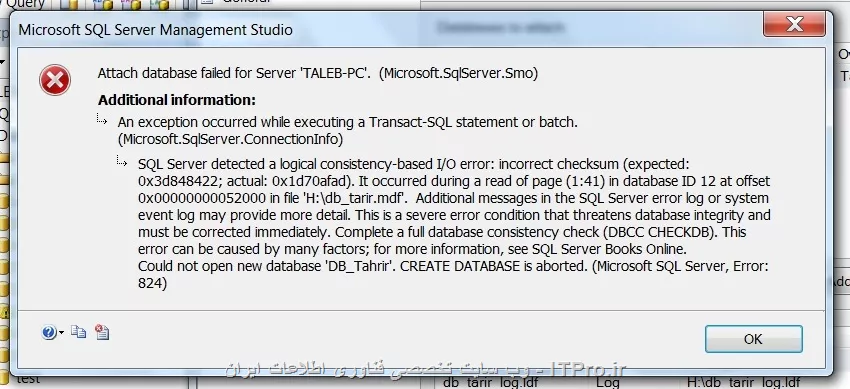
Task: Click the Analysis Services XMLA Query toolbar icon
Action: point(160,5)
